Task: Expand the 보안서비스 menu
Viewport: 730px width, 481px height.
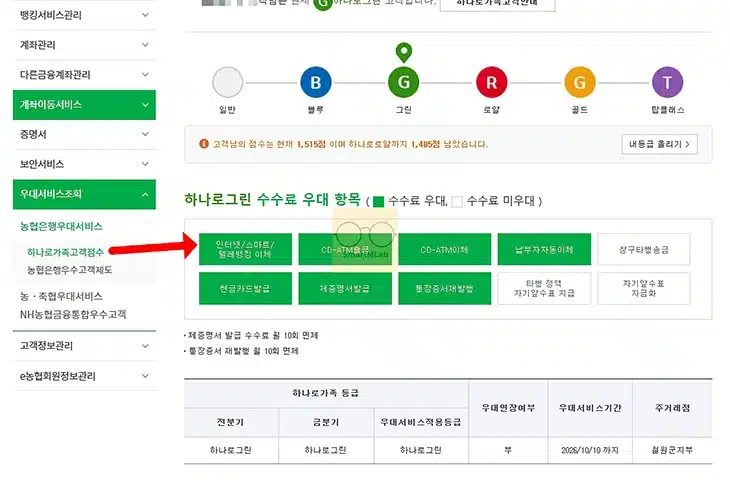Action: click(84, 164)
